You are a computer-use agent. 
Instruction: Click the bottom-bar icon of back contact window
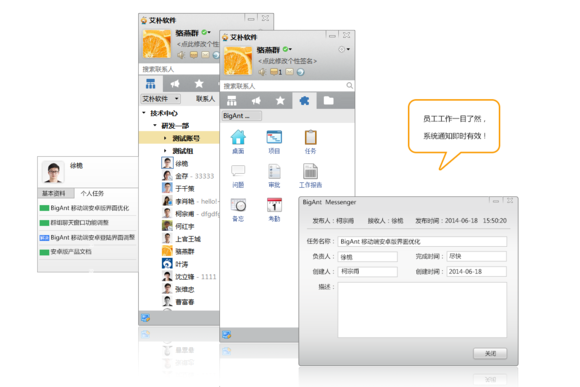point(145,318)
